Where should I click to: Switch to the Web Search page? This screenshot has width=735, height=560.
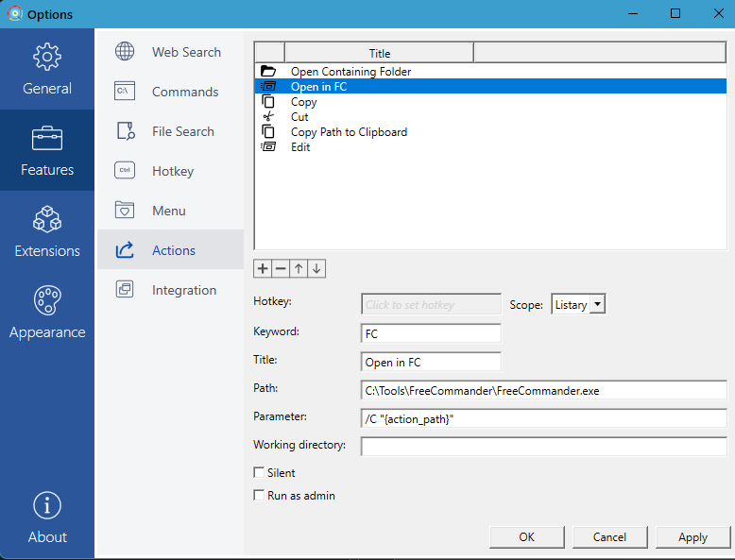[x=186, y=52]
